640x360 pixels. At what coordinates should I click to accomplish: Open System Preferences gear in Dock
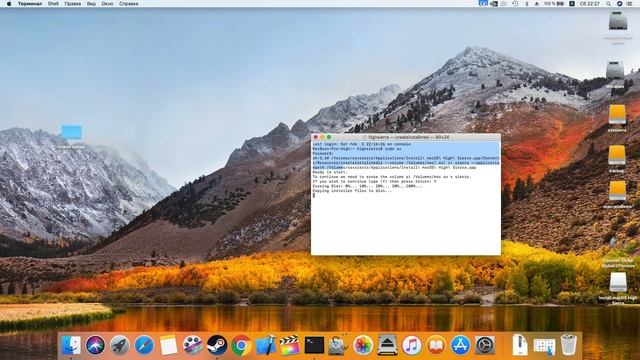coord(485,345)
